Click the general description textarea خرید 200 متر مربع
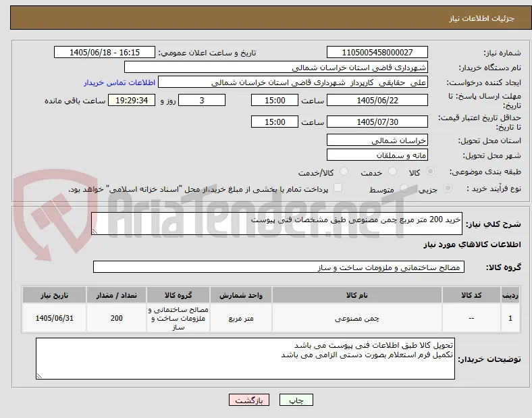This screenshot has width=532, height=418. tap(277, 224)
